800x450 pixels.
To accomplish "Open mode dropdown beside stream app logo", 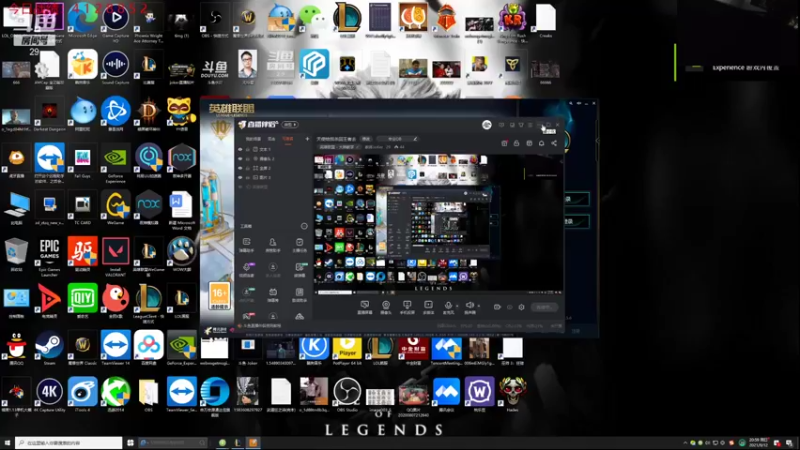I will click(x=290, y=124).
